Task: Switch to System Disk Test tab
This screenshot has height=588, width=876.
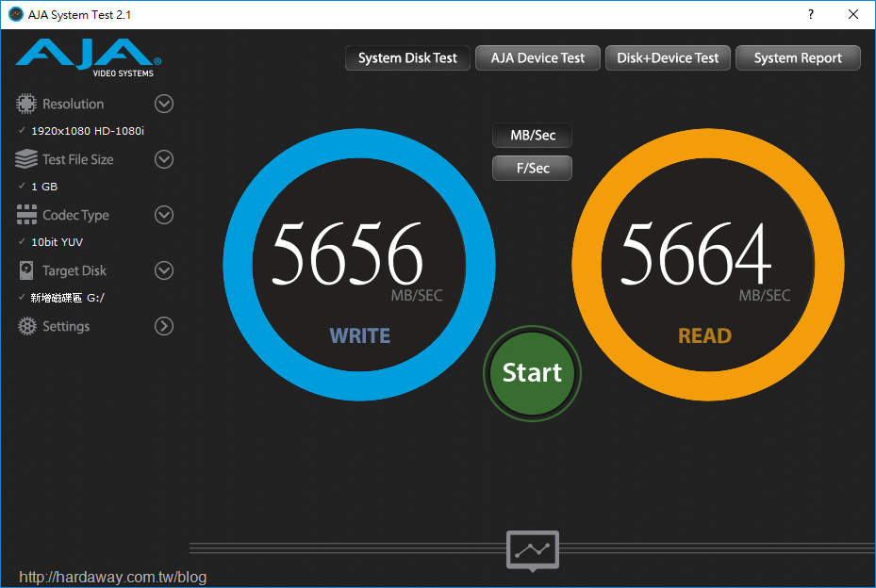Action: pos(407,58)
